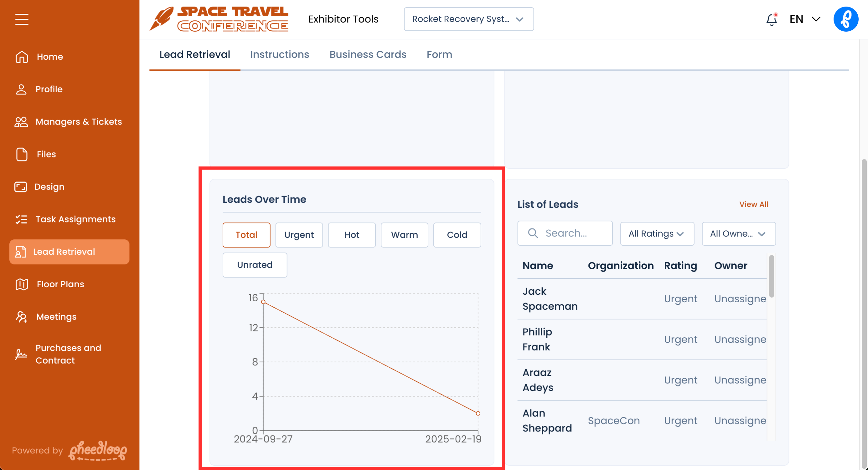Switch to the Lead Retrieval tab
This screenshot has height=470, width=868.
tap(194, 54)
